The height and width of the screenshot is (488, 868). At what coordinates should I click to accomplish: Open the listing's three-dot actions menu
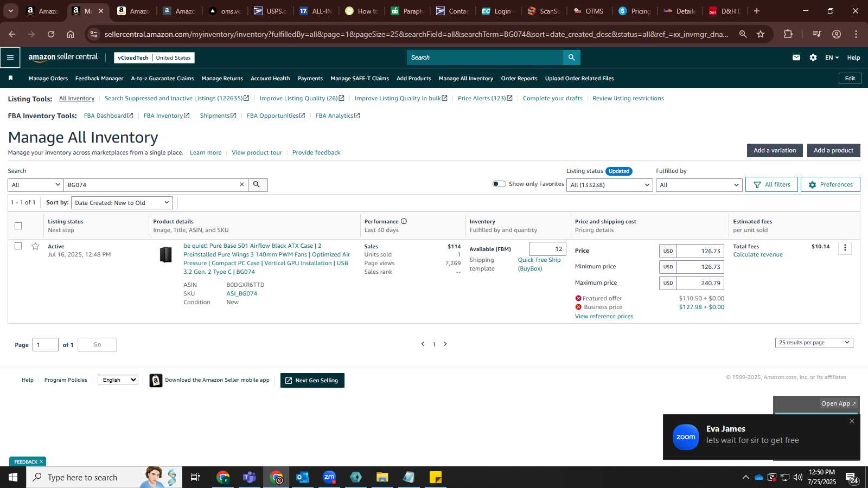(x=845, y=248)
